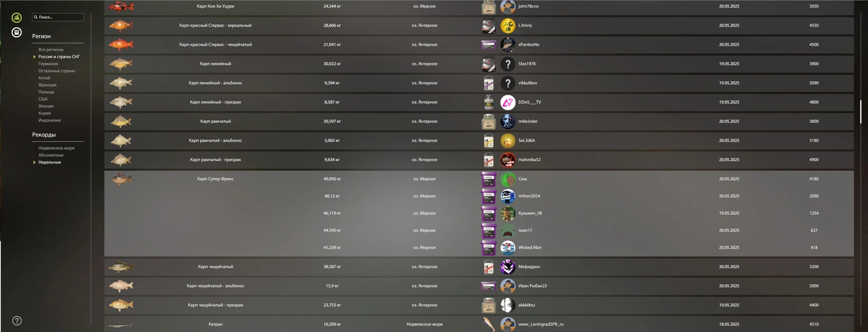Open the help question mark icon
Screen dimensions: 868x332
tap(17, 320)
